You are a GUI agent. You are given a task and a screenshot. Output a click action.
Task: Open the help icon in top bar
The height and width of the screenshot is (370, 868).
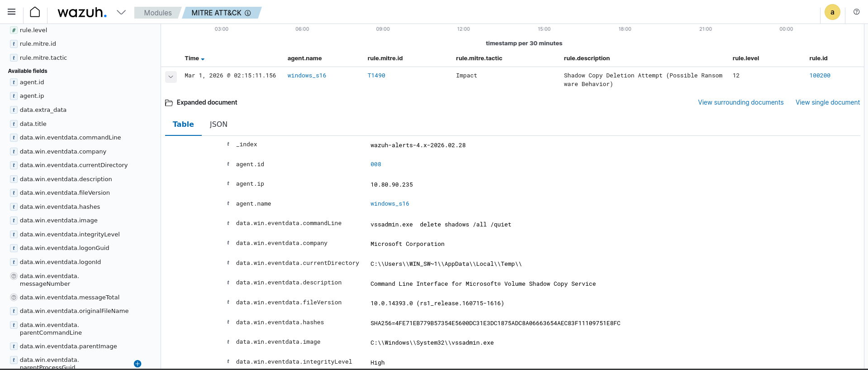(x=856, y=12)
